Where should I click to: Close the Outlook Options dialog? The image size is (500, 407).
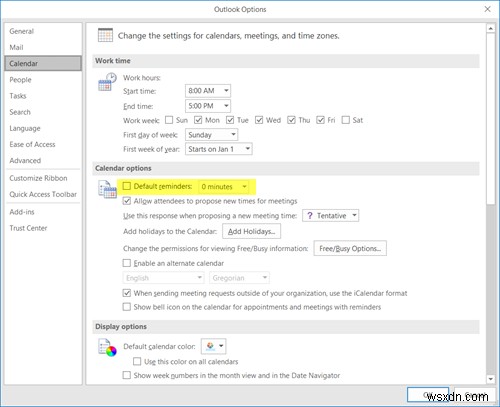coord(487,9)
